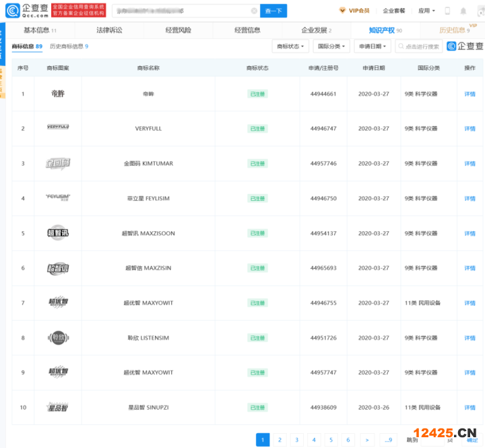Go to page 4 of results
The image size is (485, 448).
click(x=314, y=440)
